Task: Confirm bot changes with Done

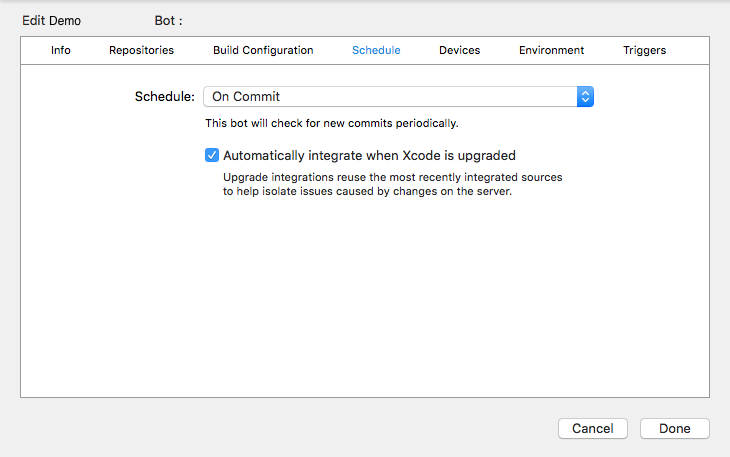Action: pos(674,428)
